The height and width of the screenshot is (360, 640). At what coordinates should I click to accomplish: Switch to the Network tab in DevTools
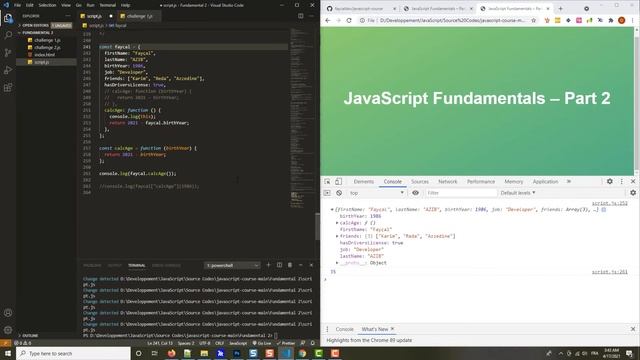[447, 182]
